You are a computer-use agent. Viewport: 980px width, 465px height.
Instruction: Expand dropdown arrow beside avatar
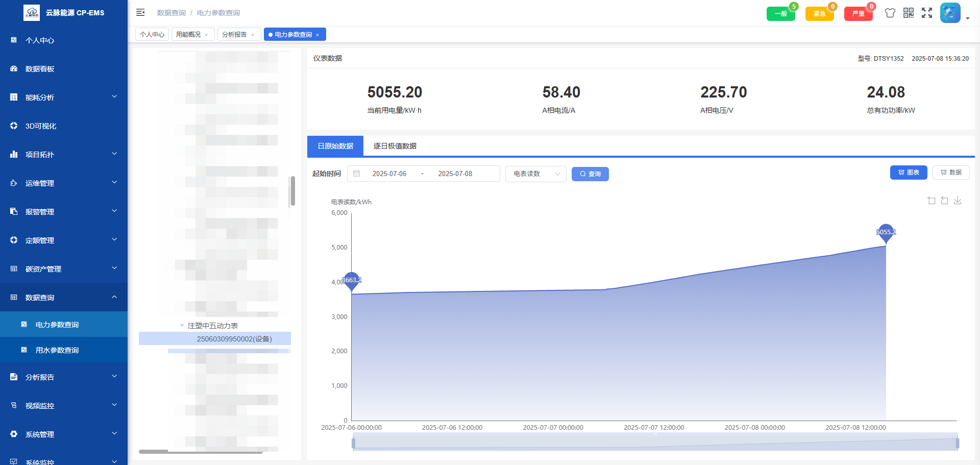pos(968,18)
